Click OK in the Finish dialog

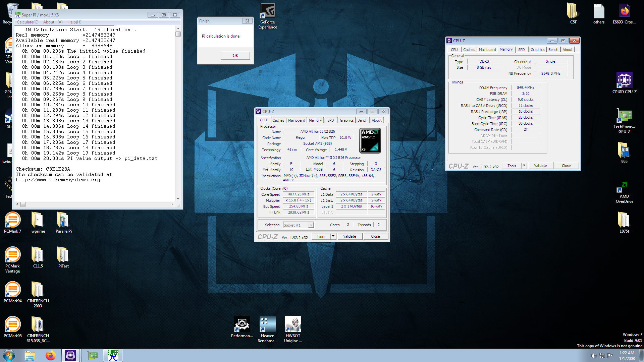(x=235, y=56)
